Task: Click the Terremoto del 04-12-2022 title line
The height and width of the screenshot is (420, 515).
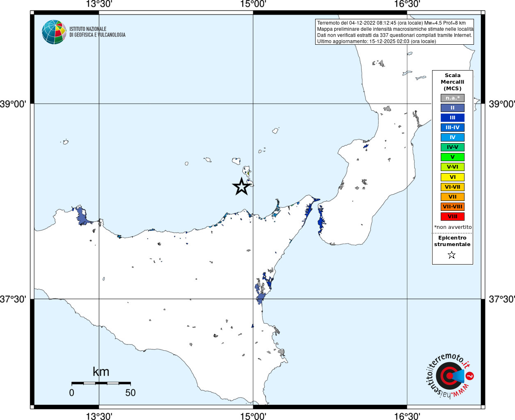Action: [x=391, y=23]
